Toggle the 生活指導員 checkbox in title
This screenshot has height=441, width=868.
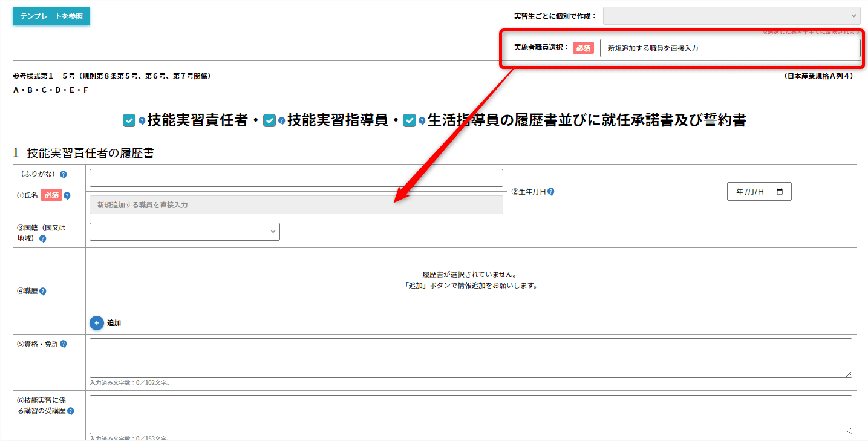point(410,120)
